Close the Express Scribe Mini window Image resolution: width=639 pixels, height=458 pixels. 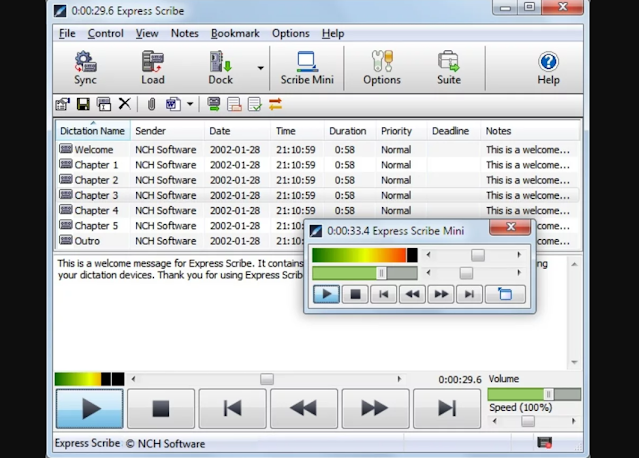pos(510,227)
